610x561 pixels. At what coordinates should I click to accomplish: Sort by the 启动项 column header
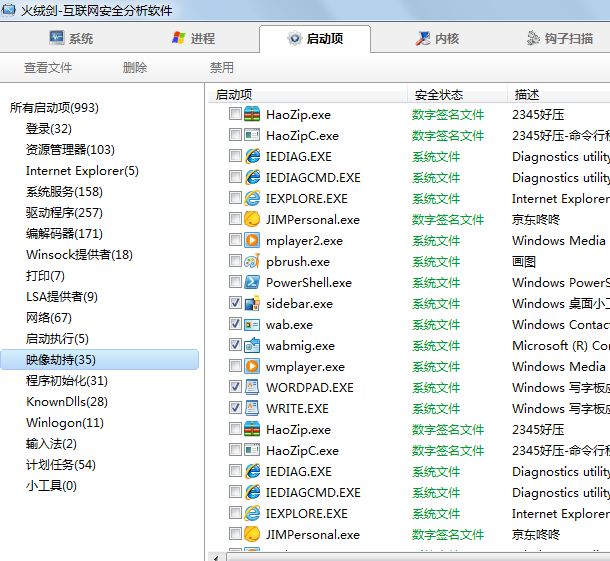coord(307,95)
